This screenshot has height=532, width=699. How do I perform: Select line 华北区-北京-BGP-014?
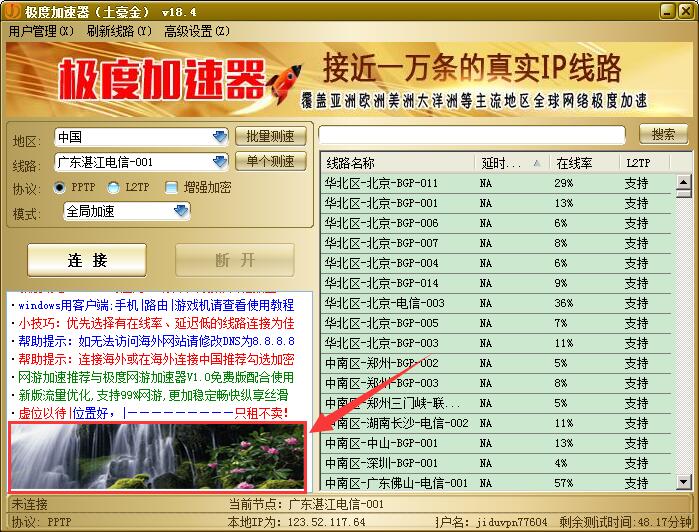tap(496, 284)
